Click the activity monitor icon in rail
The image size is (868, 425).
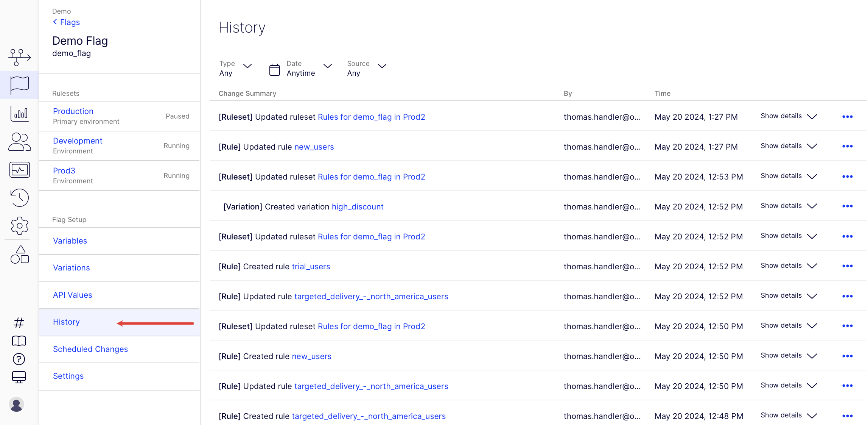tap(19, 170)
